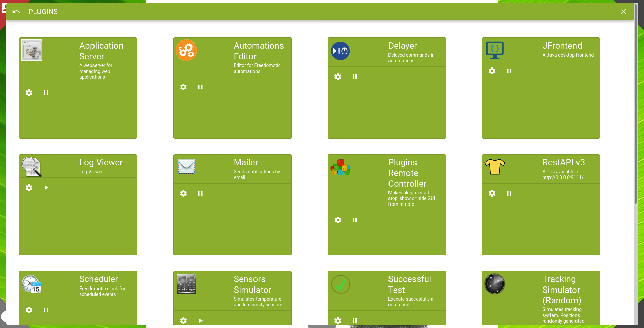Screen dimensions: 644x328
Task: Open JFrontend settings gear
Action: pos(492,71)
